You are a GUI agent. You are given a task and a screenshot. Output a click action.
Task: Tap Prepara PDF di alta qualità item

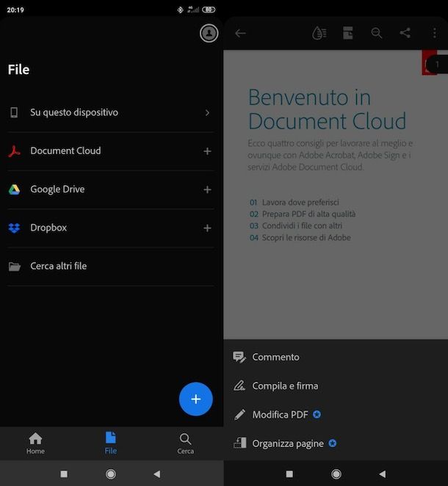coord(303,214)
